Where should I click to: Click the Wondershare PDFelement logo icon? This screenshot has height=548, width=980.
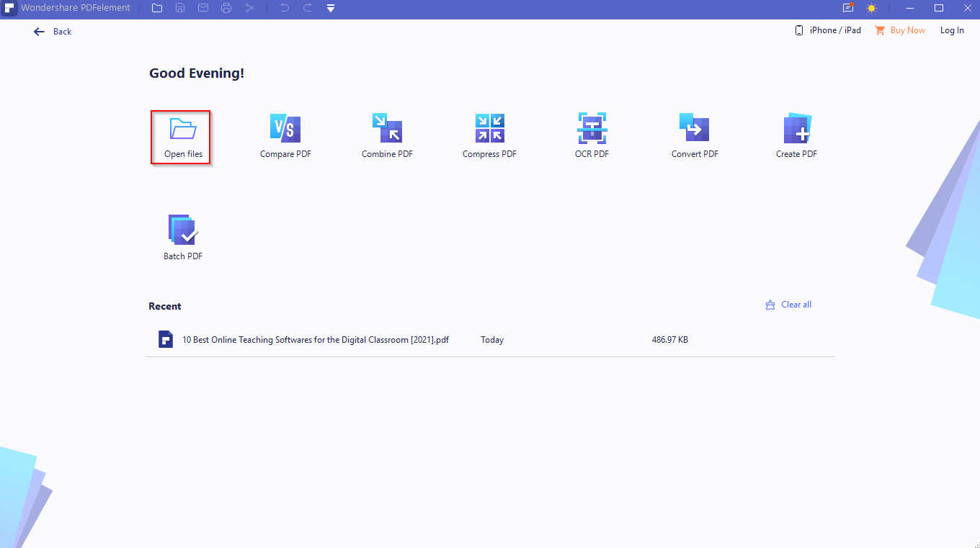click(9, 9)
